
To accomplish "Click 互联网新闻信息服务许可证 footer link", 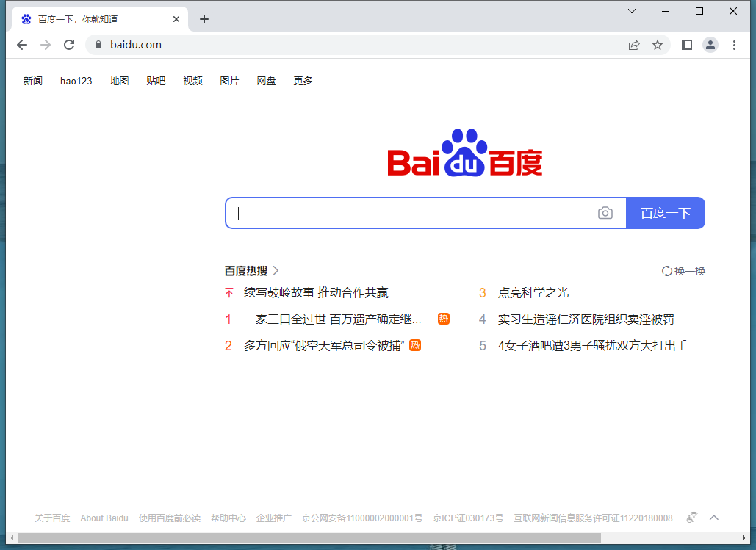I will click(x=593, y=518).
